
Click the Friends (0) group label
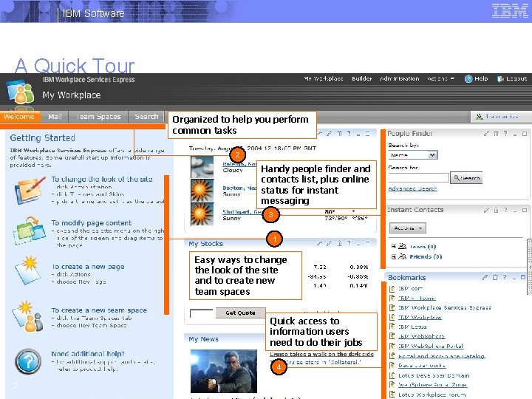[x=426, y=256]
